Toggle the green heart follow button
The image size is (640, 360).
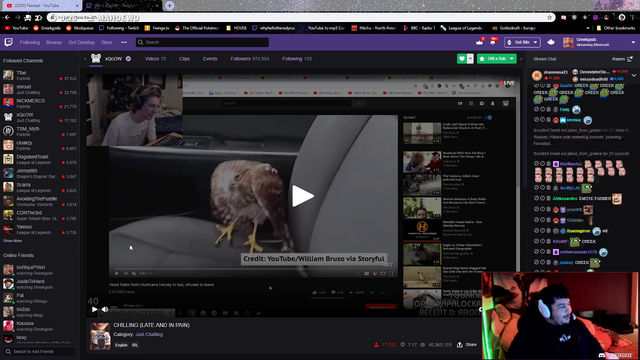click(x=462, y=59)
